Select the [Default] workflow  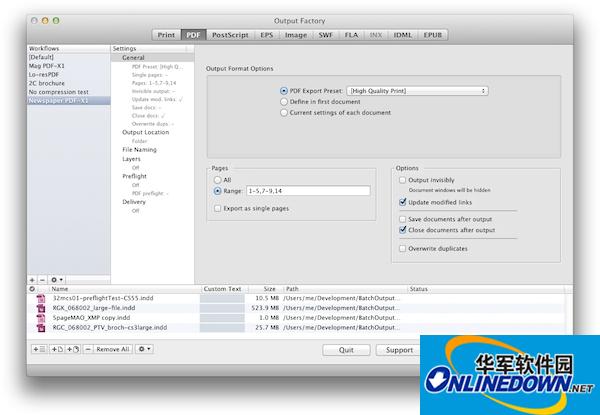tap(69, 57)
